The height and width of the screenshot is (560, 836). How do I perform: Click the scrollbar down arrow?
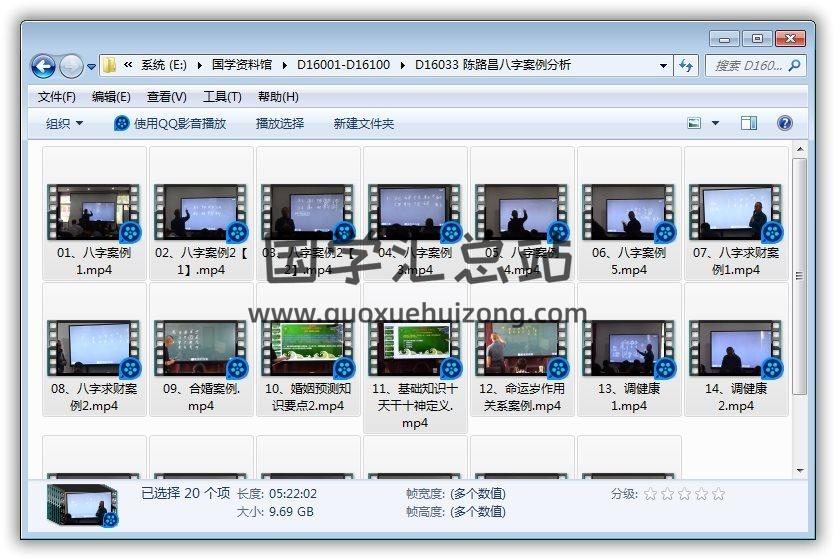coord(799,470)
